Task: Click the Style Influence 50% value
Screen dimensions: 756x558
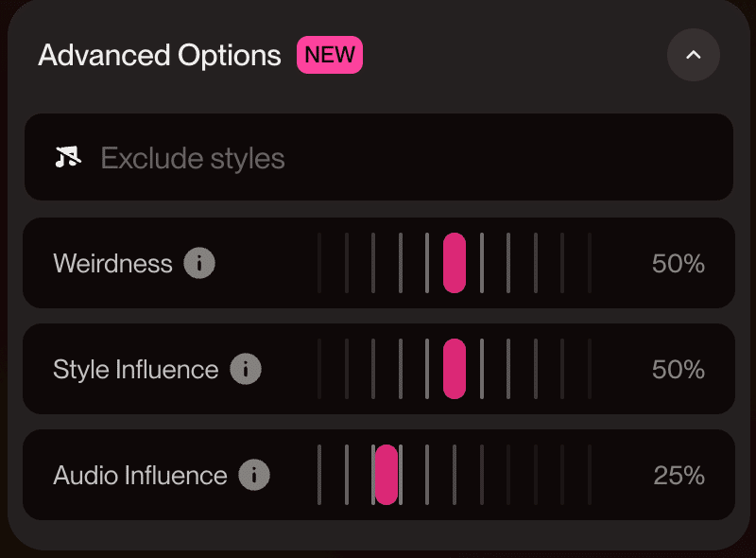Action: click(678, 369)
